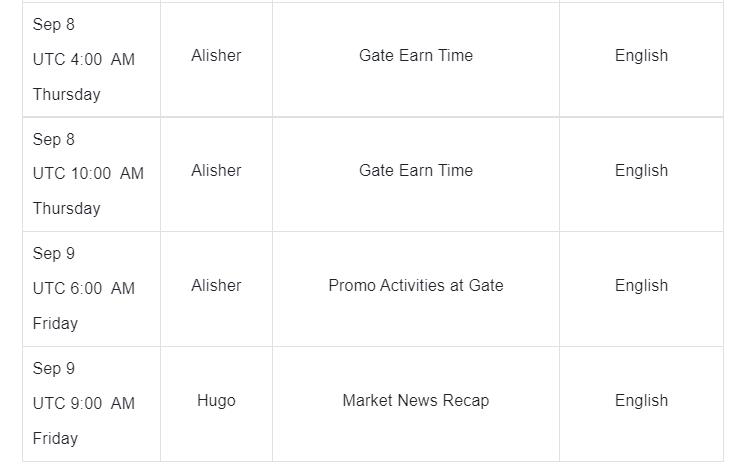Click the "UTC 10:00 AM" time text

pos(88,173)
